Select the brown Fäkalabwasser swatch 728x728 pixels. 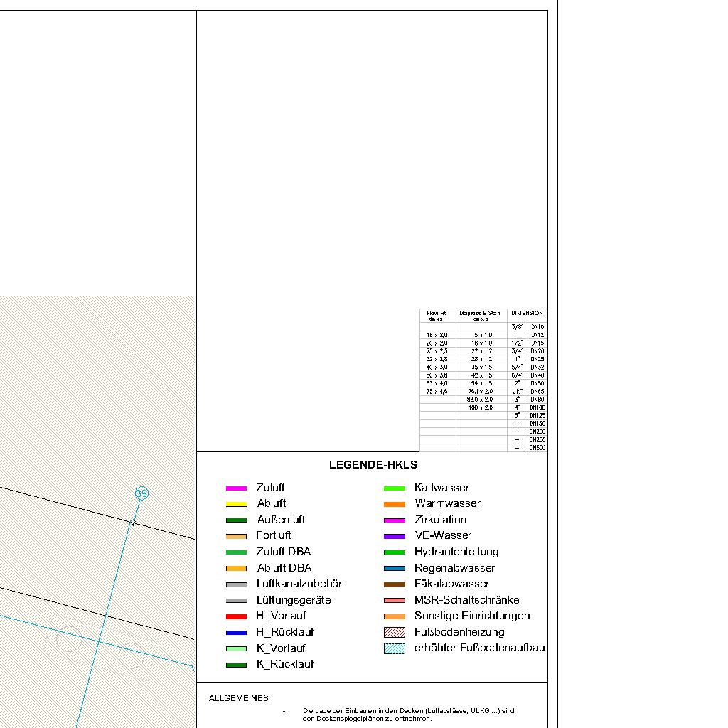point(394,584)
